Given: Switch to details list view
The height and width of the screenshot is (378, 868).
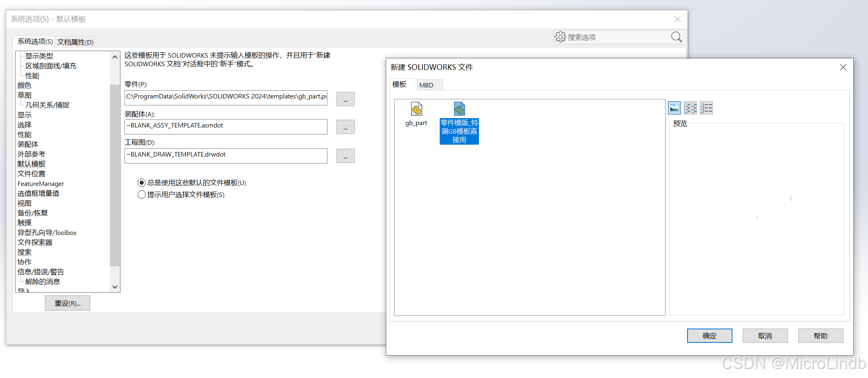Looking at the screenshot, I should click(706, 108).
